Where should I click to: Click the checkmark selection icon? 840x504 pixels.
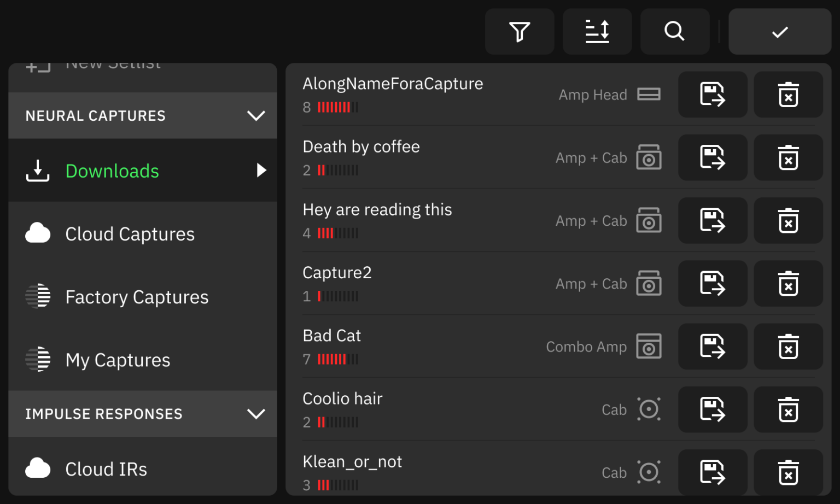(x=779, y=31)
